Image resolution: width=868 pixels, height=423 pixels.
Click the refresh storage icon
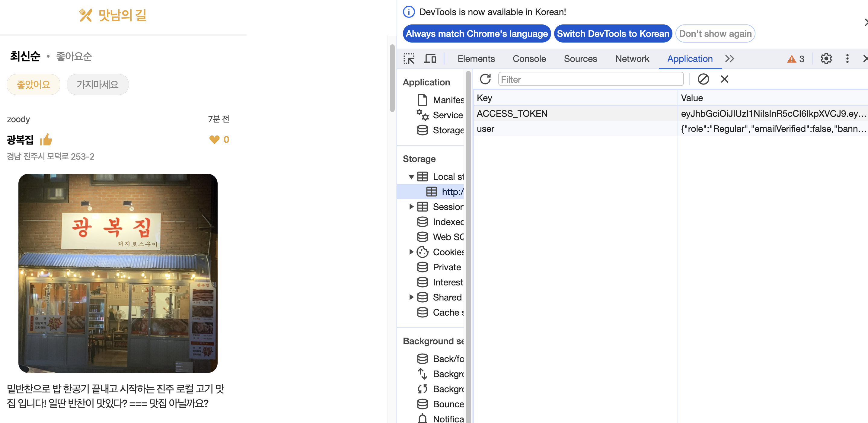coord(485,79)
